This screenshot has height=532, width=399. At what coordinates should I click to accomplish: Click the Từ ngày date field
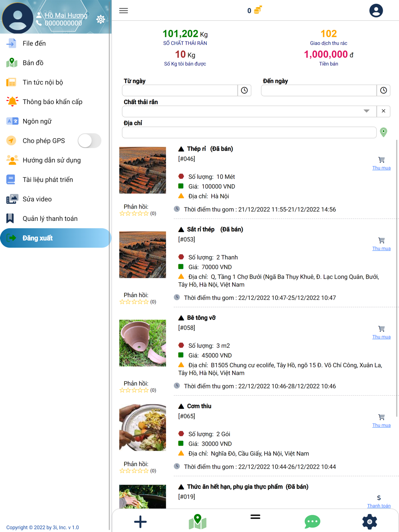(180, 91)
